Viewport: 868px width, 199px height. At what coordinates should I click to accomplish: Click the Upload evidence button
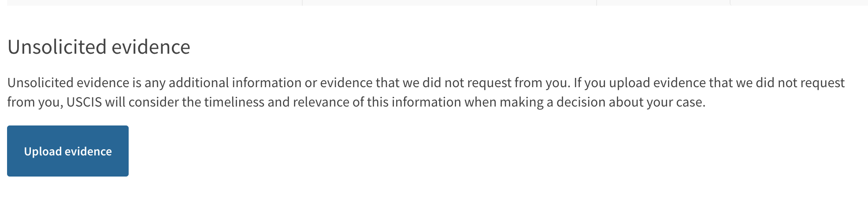coord(68,151)
